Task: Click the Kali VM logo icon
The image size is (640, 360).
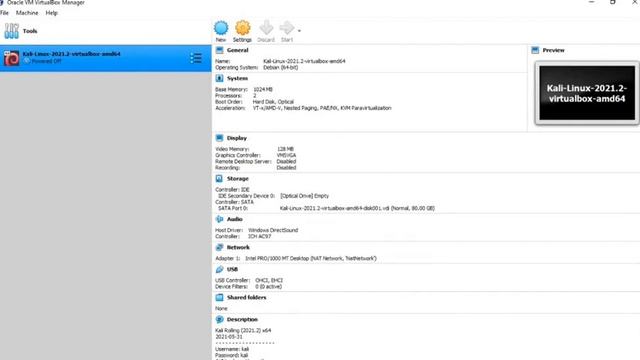Action: click(x=11, y=58)
